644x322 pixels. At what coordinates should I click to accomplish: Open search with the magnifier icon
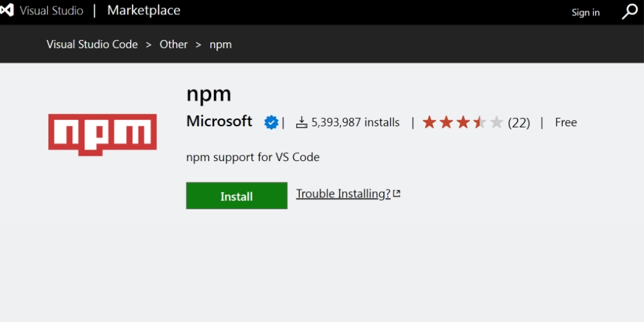(629, 12)
